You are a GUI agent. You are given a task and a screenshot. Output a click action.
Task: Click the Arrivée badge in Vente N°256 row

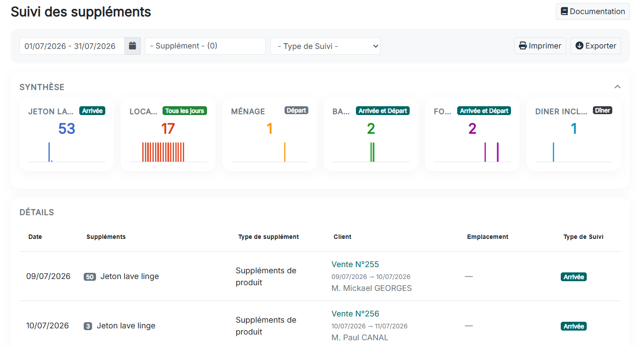point(574,326)
